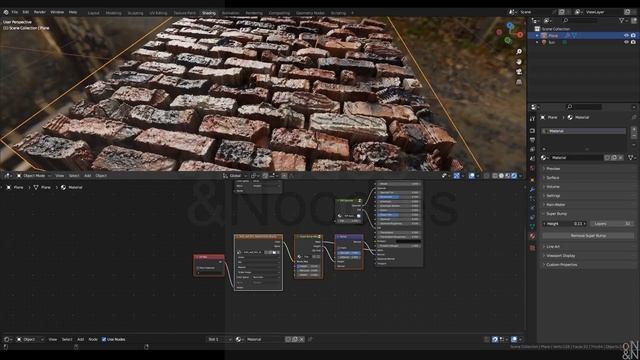The image size is (640, 360).
Task: Open the Render menu
Action: click(40, 12)
